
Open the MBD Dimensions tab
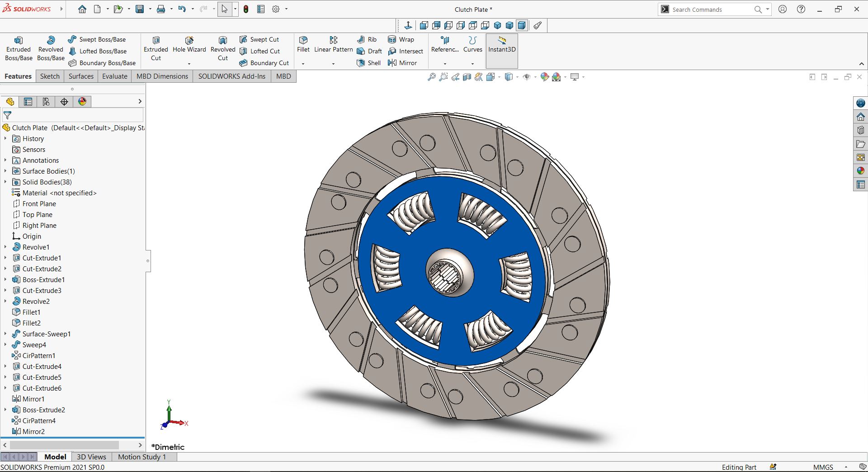pyautogui.click(x=162, y=76)
